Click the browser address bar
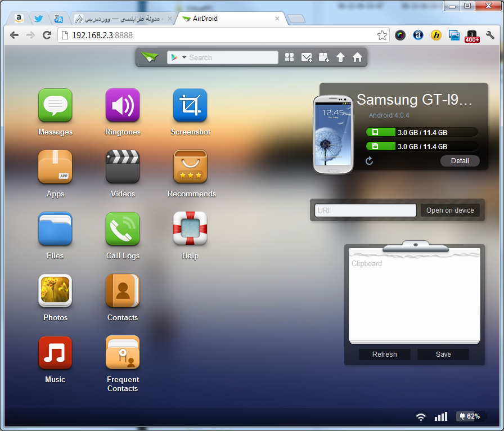 pos(223,35)
